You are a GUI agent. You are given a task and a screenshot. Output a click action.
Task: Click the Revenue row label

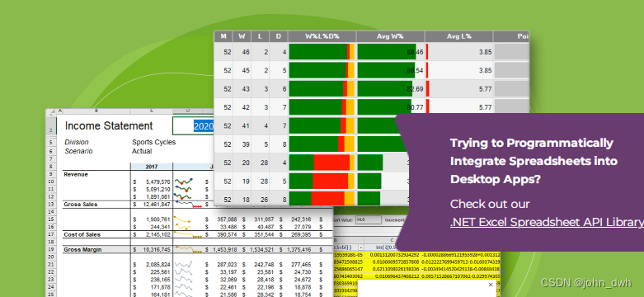(x=76, y=174)
